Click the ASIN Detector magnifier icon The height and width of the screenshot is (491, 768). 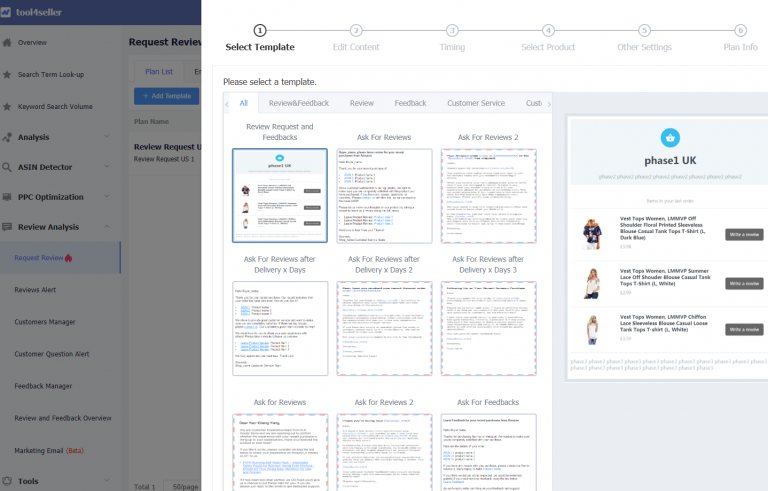click(7, 167)
